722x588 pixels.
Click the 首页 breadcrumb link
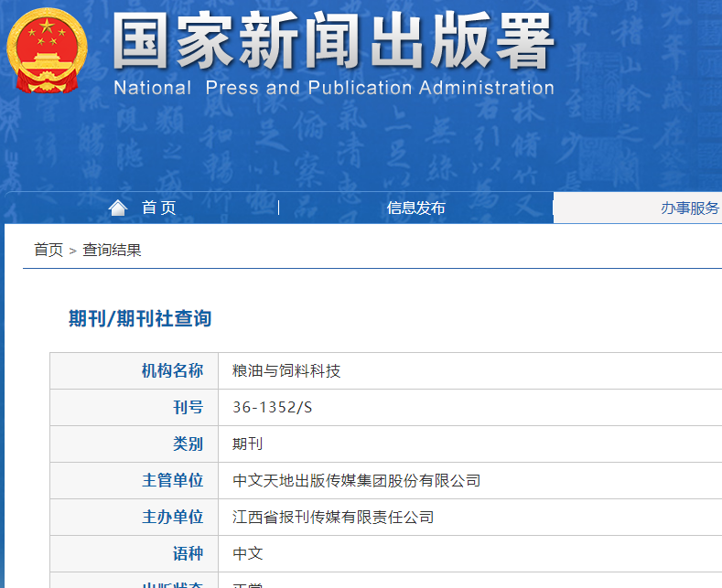coord(48,250)
